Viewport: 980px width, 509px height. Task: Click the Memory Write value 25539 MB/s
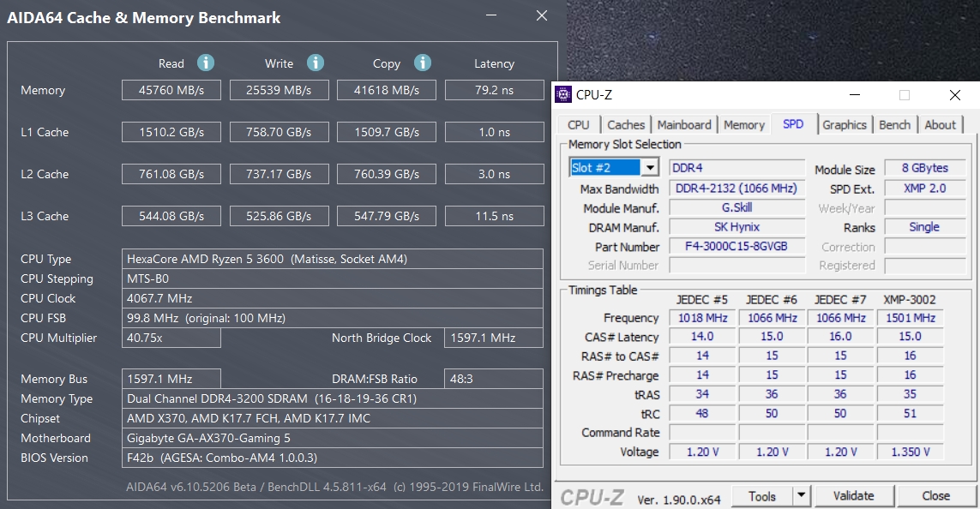coord(279,90)
